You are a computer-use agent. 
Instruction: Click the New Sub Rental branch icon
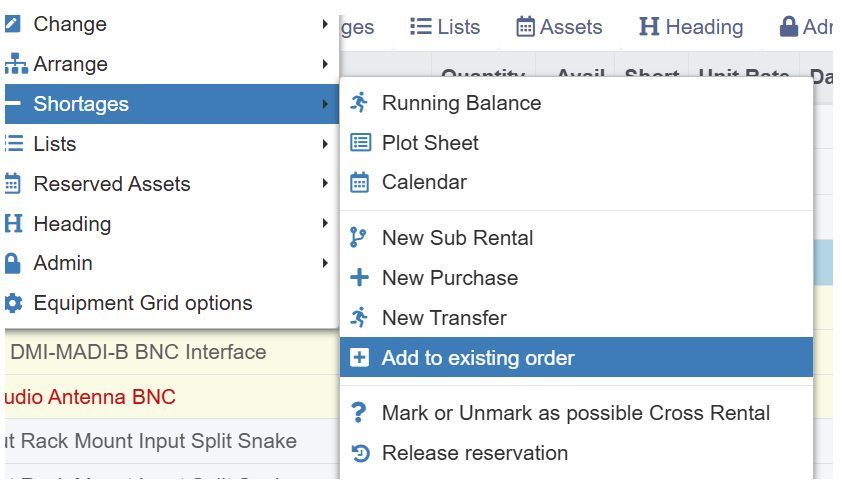[x=360, y=238]
